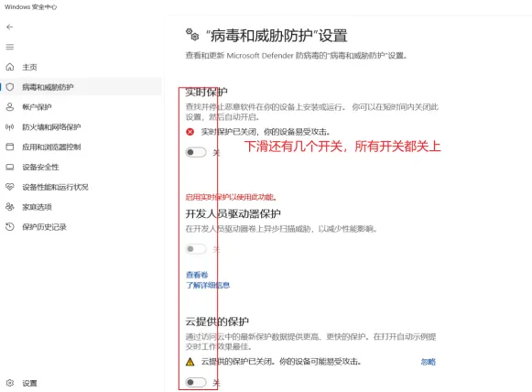Click the 开发人员驱动器保护 heading
This screenshot has height=392, width=532.
click(233, 213)
